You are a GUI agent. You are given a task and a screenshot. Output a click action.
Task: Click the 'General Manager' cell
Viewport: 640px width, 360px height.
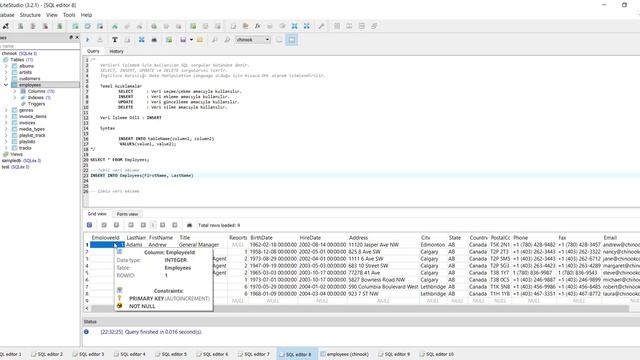[202, 244]
